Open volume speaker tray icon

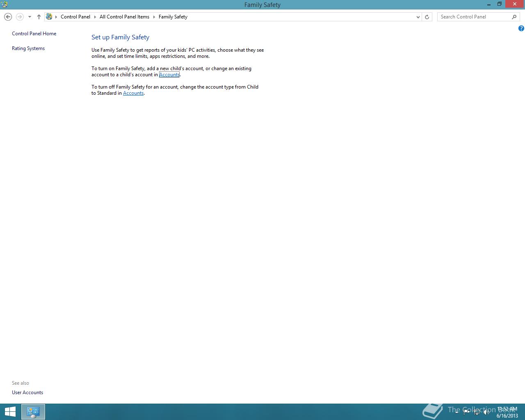point(486,412)
